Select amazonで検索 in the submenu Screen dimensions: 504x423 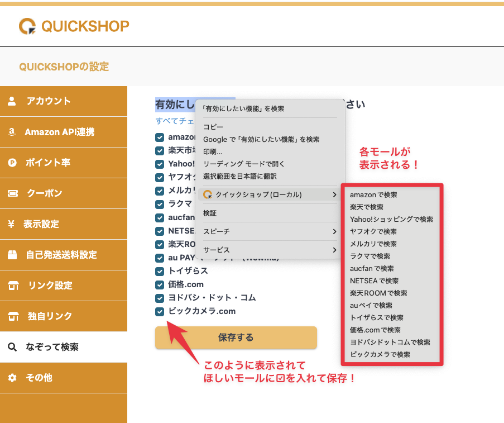[x=373, y=195]
